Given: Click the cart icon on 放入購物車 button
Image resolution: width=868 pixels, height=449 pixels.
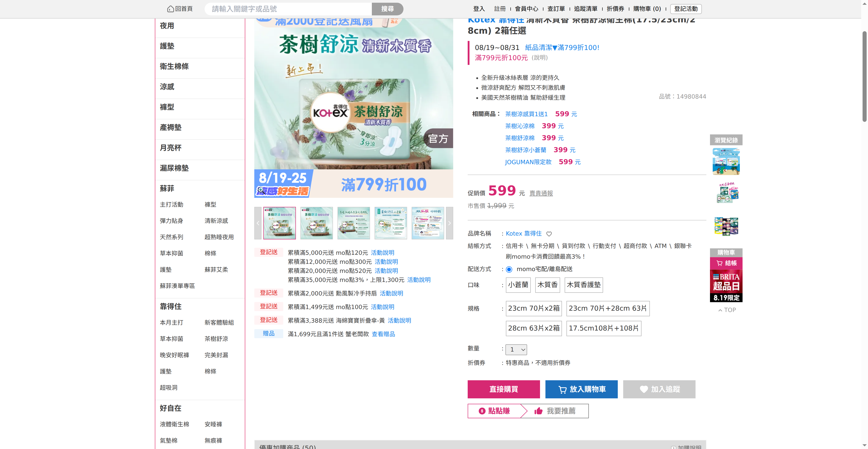Looking at the screenshot, I should (562, 390).
